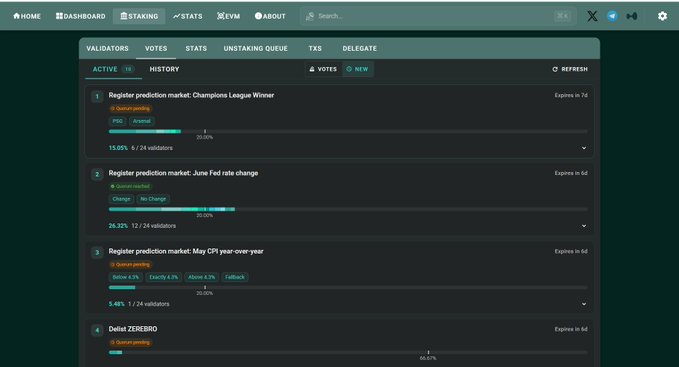This screenshot has width=679, height=367.
Task: Click Quorum pending badge on Delist ZEREBRO
Action: [x=130, y=342]
